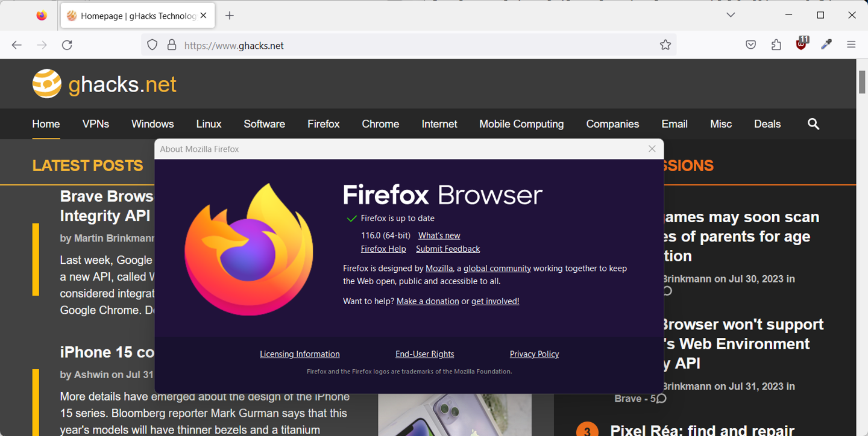Open the Pixel Réa article headline

(x=702, y=430)
